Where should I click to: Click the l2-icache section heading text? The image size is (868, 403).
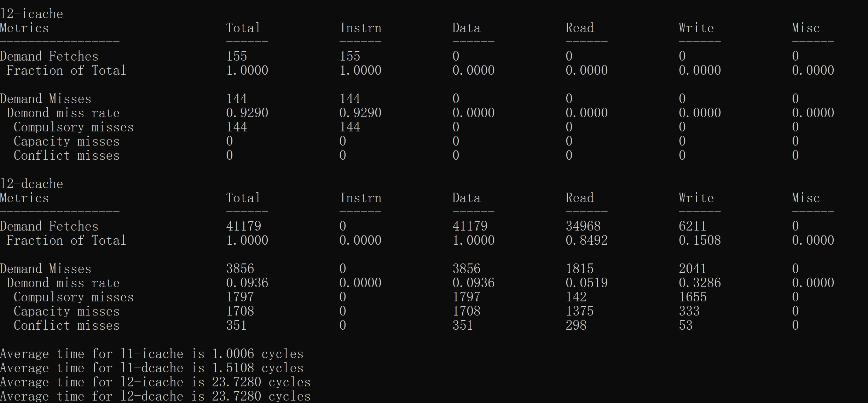click(31, 14)
